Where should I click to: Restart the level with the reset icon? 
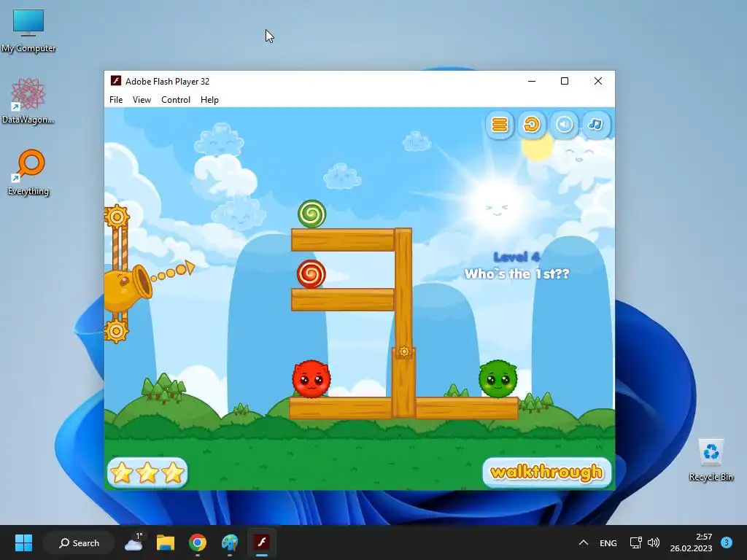[532, 125]
